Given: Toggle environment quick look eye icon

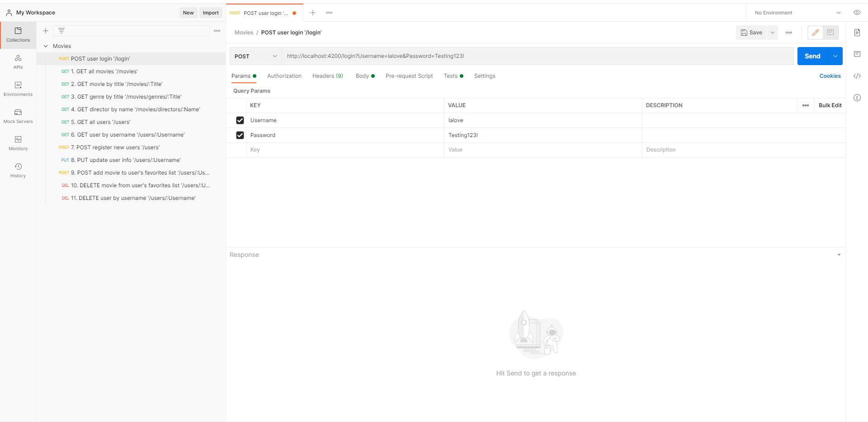Looking at the screenshot, I should (857, 12).
